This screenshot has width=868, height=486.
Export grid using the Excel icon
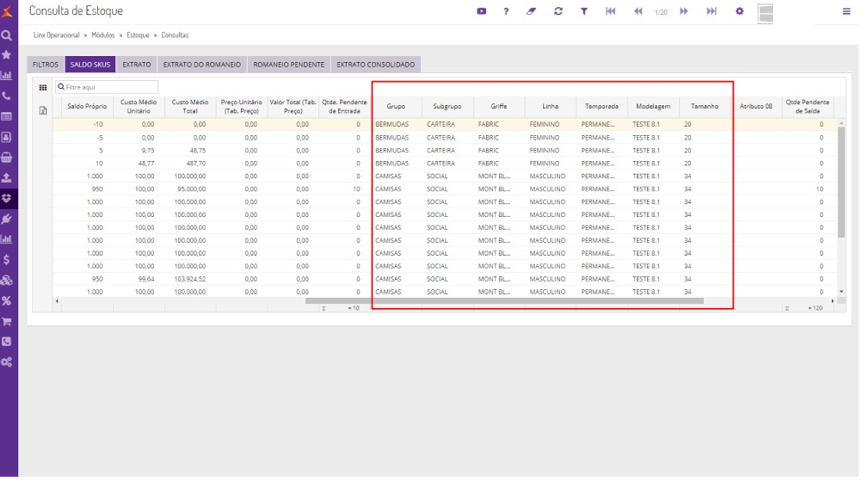(x=44, y=110)
